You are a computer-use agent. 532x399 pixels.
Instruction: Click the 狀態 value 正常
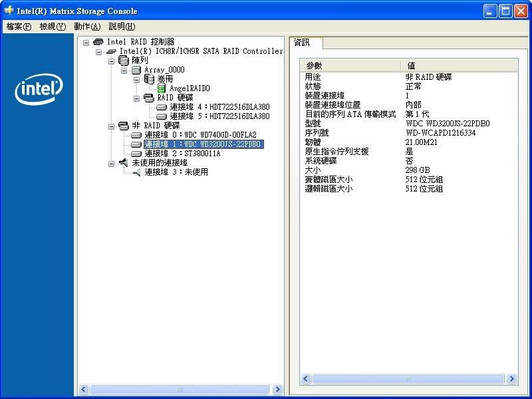[413, 86]
